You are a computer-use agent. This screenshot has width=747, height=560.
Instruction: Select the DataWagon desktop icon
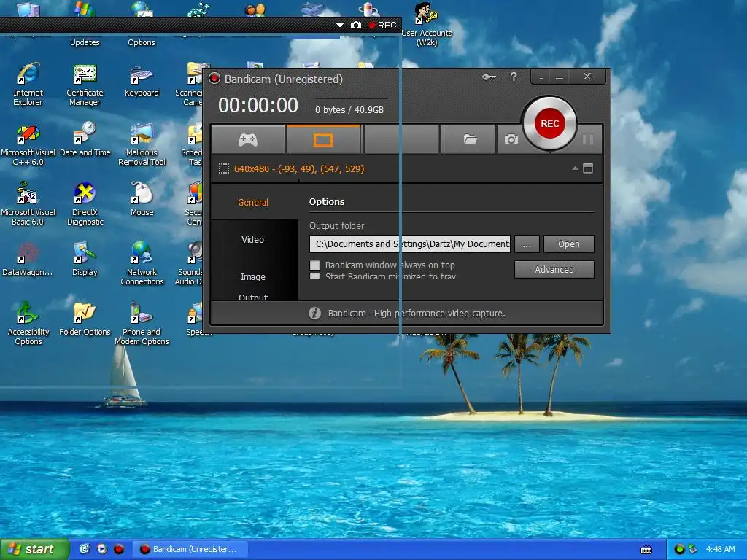click(28, 260)
